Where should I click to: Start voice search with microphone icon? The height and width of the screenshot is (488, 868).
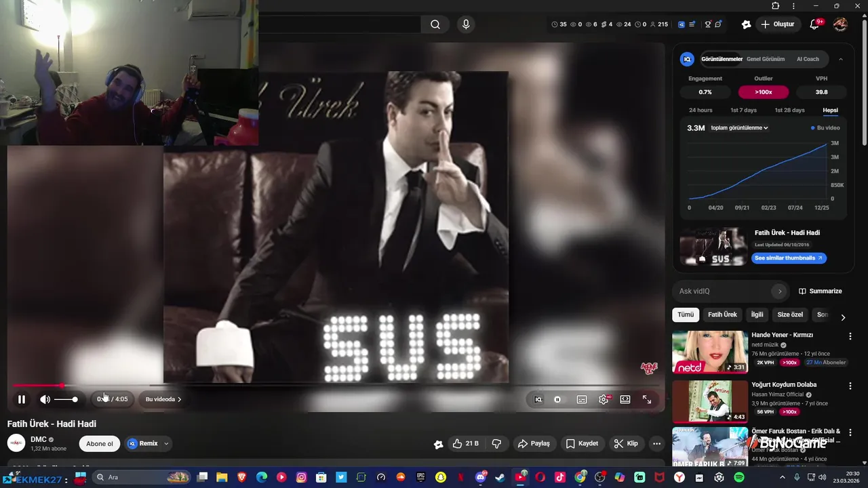(x=465, y=24)
